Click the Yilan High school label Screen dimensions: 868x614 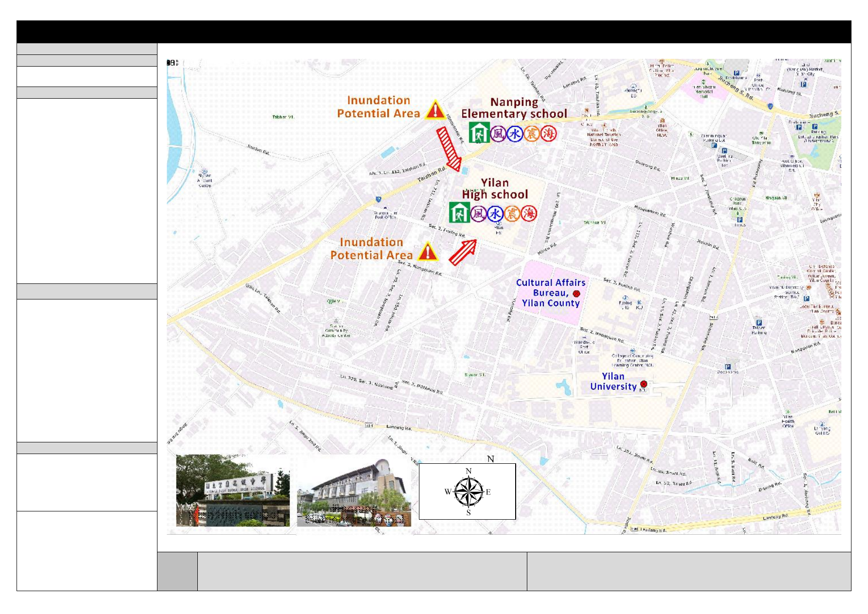[495, 189]
